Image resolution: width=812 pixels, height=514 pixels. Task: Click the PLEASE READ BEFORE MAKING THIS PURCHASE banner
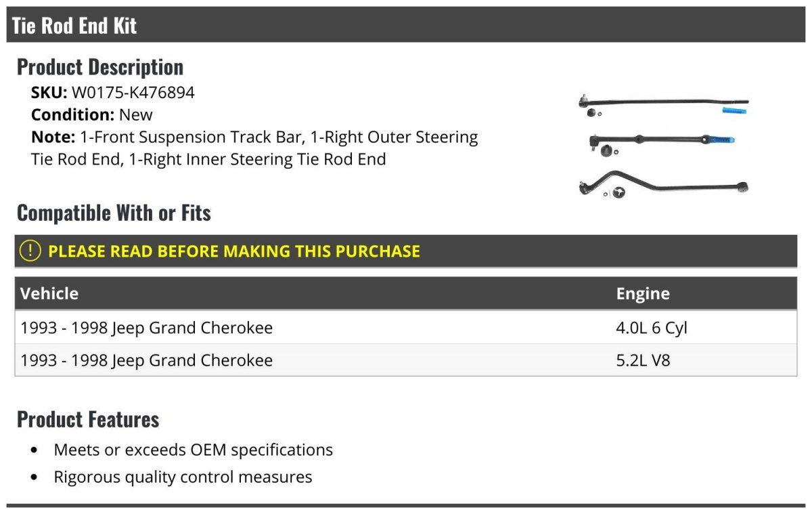pos(234,251)
